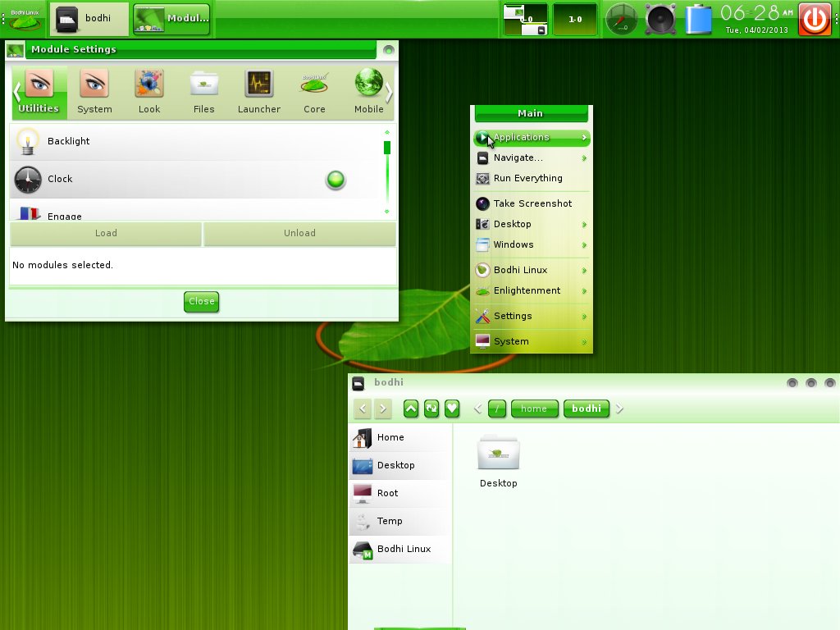Switch to the Module Settings taskbar entry
The width and height of the screenshot is (840, 630).
tap(171, 19)
